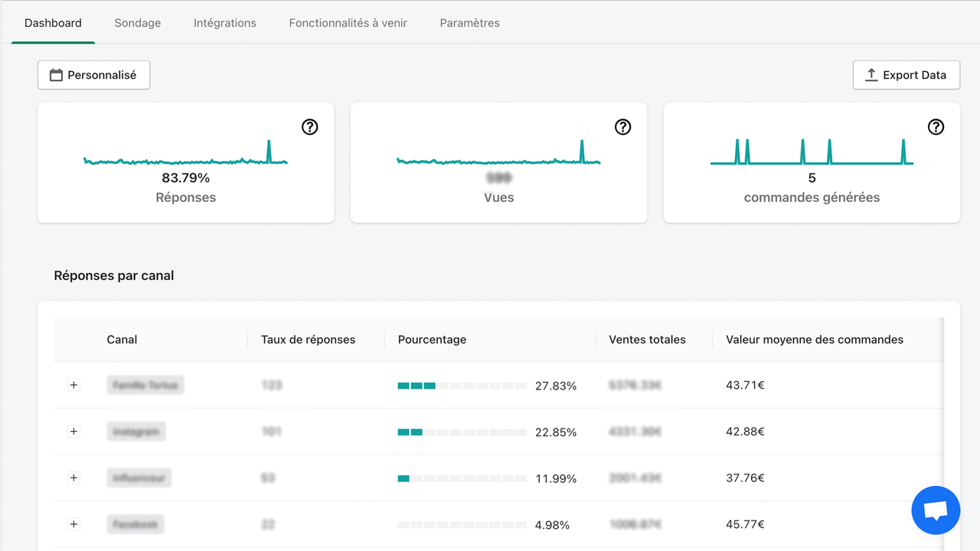Click the commandes générées sparkline chart
This screenshot has width=980, height=551.
click(812, 152)
